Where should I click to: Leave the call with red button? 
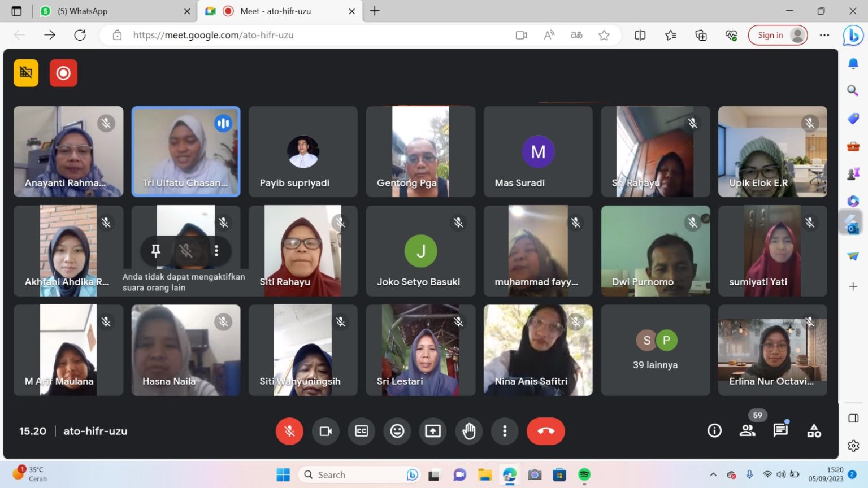pos(545,432)
